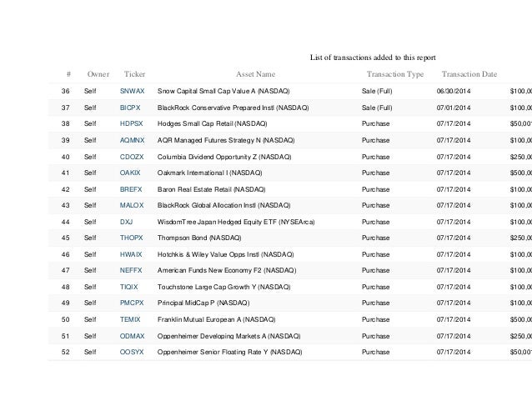Click the Asset Name column header
The image size is (532, 411).
pyautogui.click(x=255, y=74)
